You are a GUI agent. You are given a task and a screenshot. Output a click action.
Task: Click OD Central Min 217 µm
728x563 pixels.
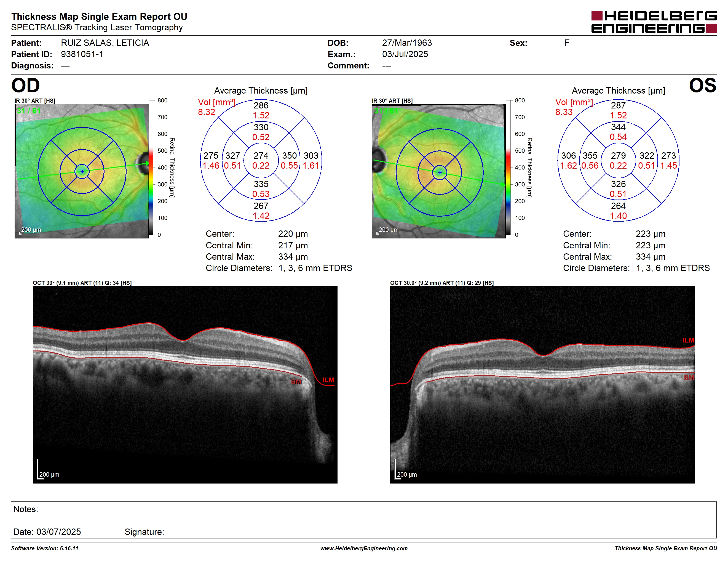click(293, 245)
